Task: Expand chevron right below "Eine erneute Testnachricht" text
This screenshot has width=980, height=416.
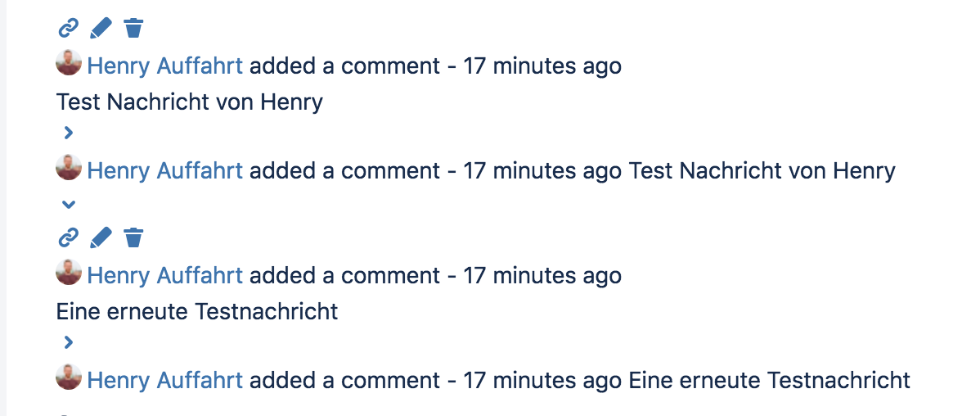Action: tap(69, 342)
